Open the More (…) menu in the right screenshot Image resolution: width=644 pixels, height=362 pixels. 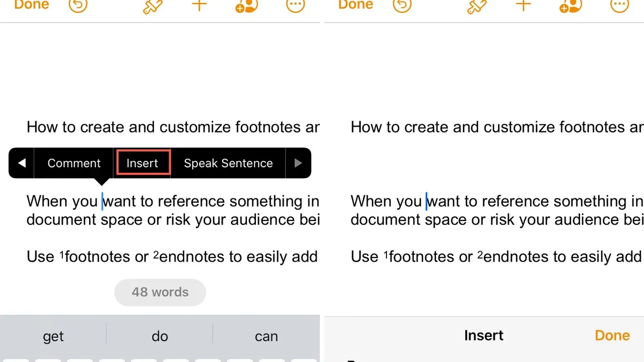[x=619, y=5]
